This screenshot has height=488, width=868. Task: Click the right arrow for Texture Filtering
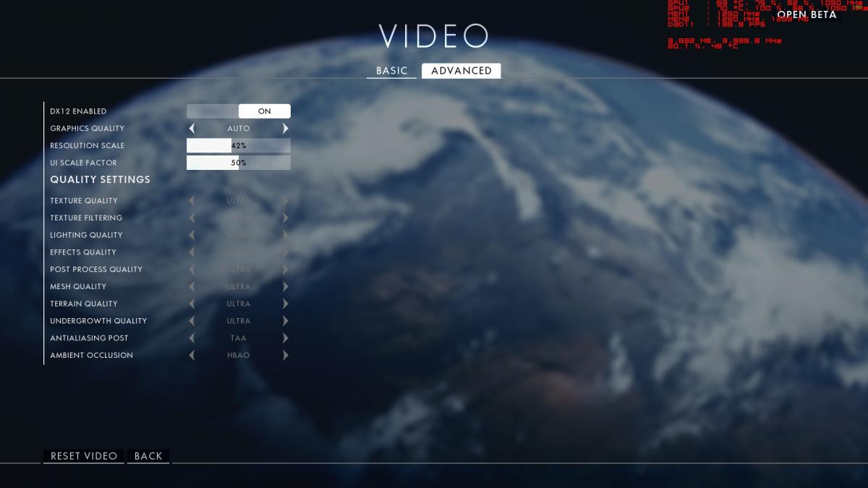[x=286, y=218]
